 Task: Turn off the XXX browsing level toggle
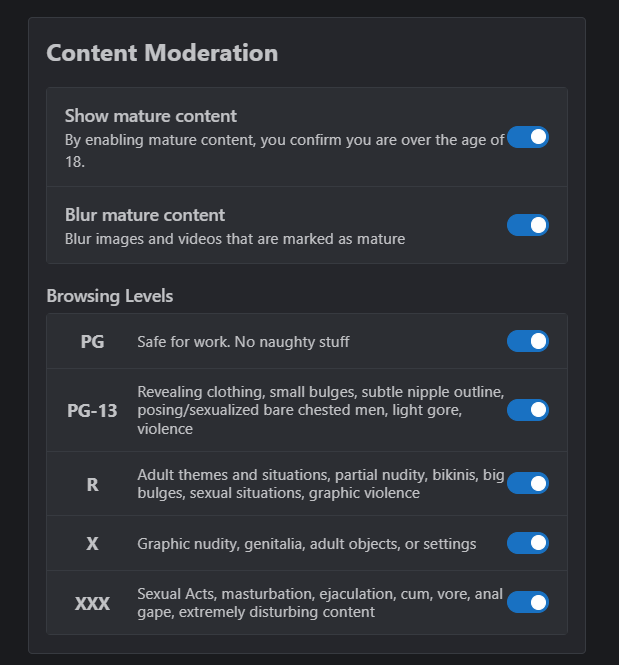click(527, 602)
